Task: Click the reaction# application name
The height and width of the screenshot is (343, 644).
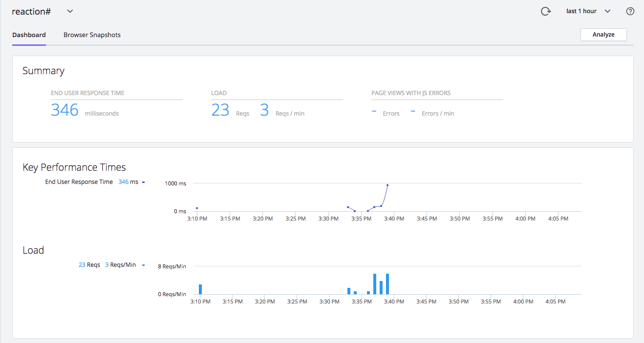Action: click(x=32, y=11)
